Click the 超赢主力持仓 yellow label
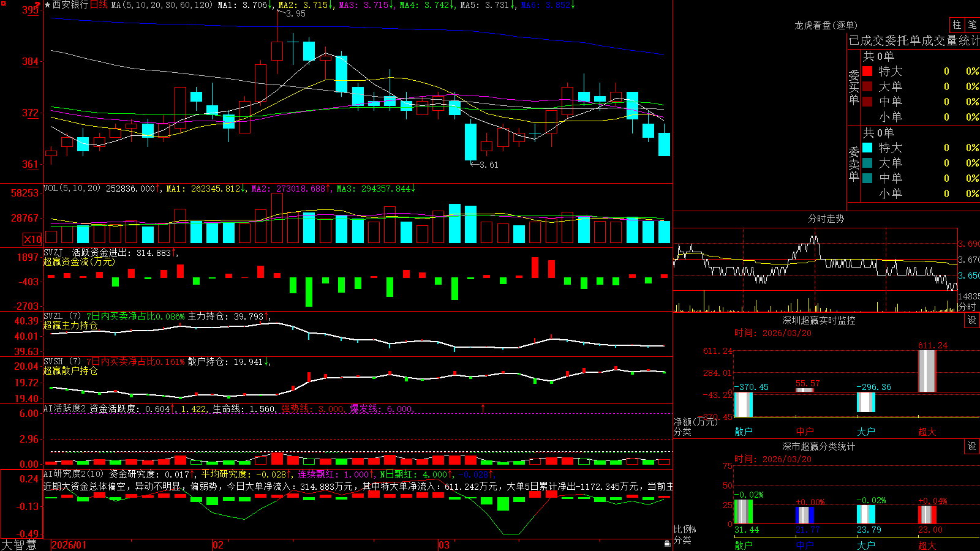This screenshot has height=551, width=980. [x=70, y=325]
